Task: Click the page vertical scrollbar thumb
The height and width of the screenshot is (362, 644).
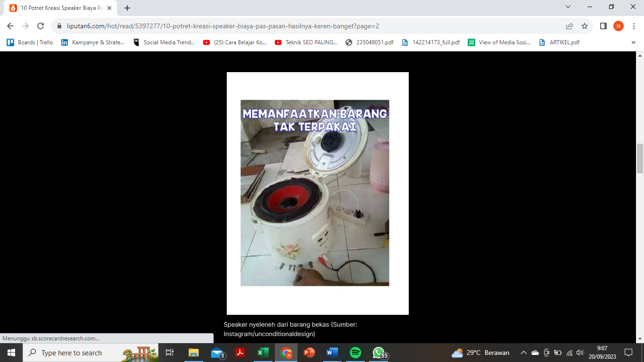Action: tap(640, 159)
